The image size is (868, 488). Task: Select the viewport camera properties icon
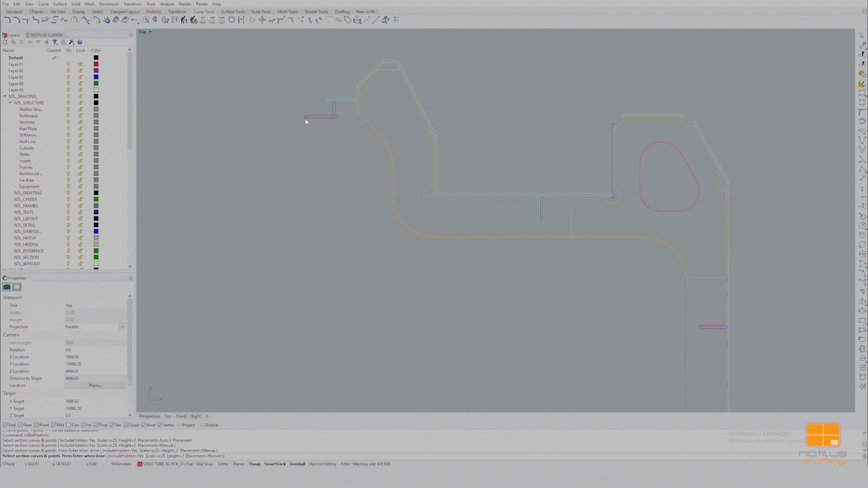[x=7, y=287]
